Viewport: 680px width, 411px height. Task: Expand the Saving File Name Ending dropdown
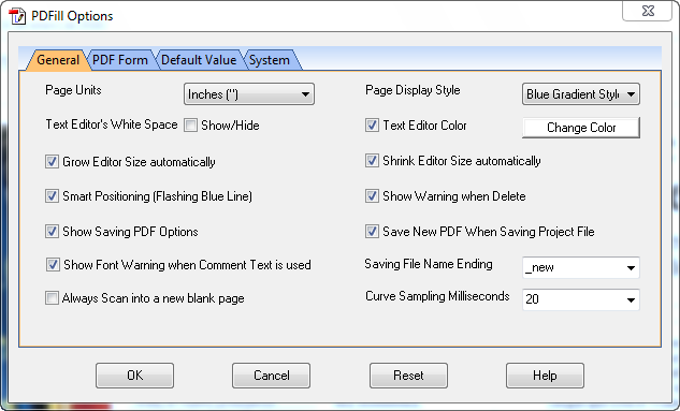pyautogui.click(x=631, y=268)
